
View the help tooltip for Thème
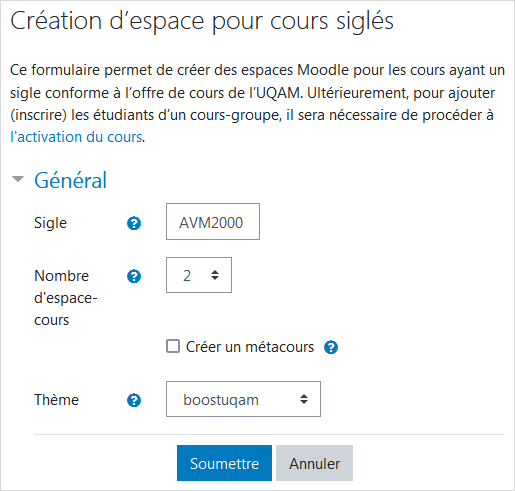[134, 400]
